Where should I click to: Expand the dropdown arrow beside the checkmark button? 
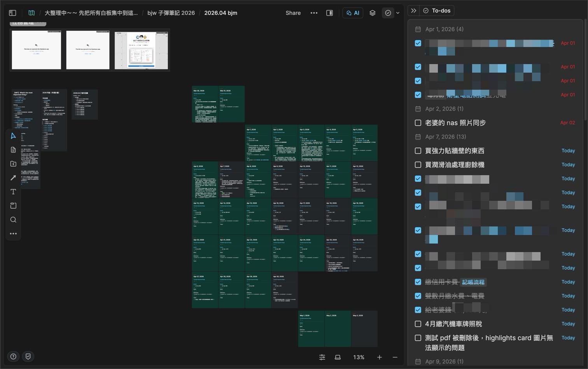point(397,13)
